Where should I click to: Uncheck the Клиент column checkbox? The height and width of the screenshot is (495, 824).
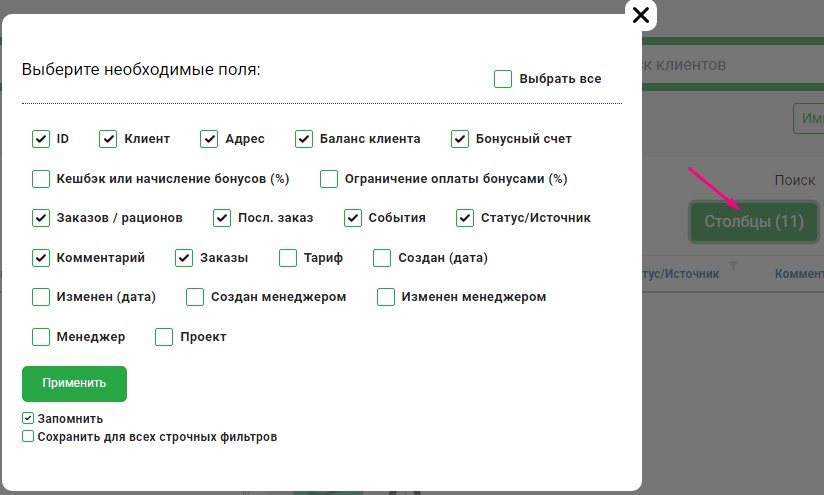coord(109,139)
